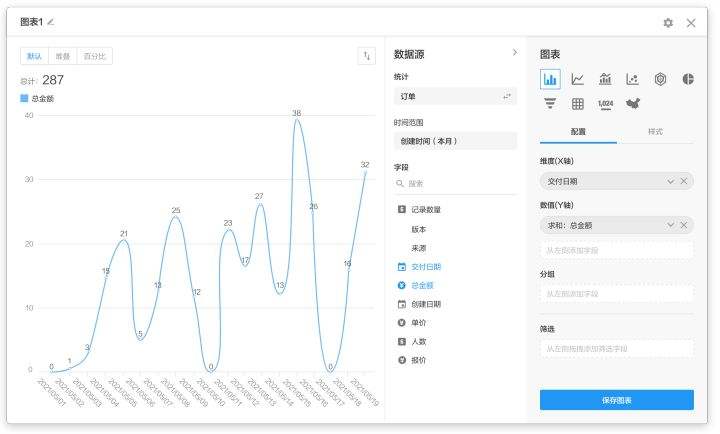
Task: Expand the 交付日期 dimension dropdown
Action: 670,181
